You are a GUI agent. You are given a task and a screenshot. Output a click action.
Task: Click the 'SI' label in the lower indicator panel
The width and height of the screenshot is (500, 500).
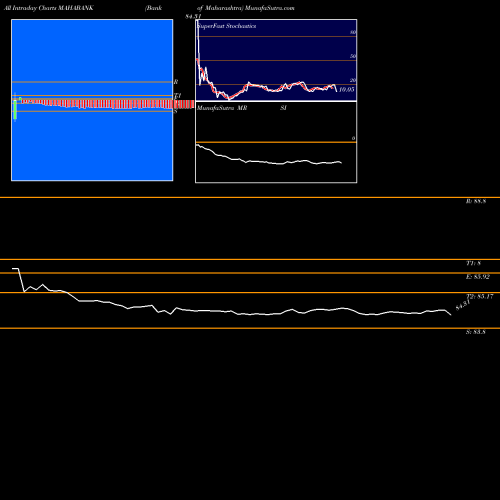coord(283,108)
